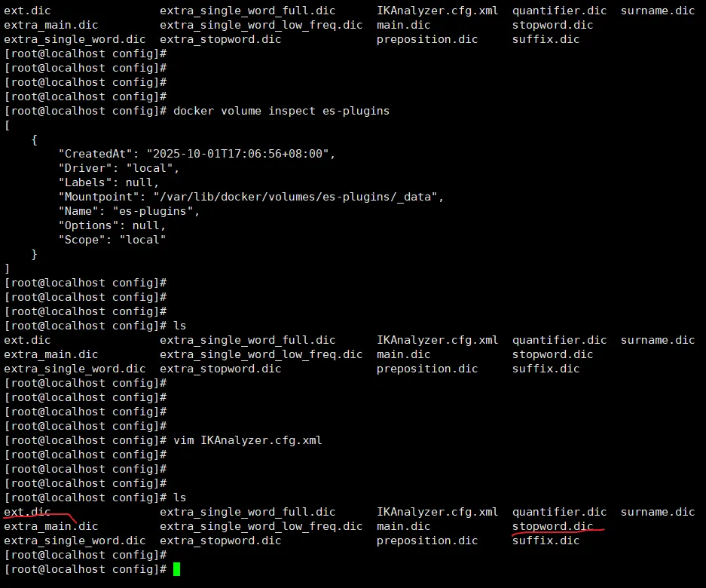This screenshot has height=588, width=706.
Task: Click suffix.dic in the bottom file listing
Action: click(x=546, y=541)
